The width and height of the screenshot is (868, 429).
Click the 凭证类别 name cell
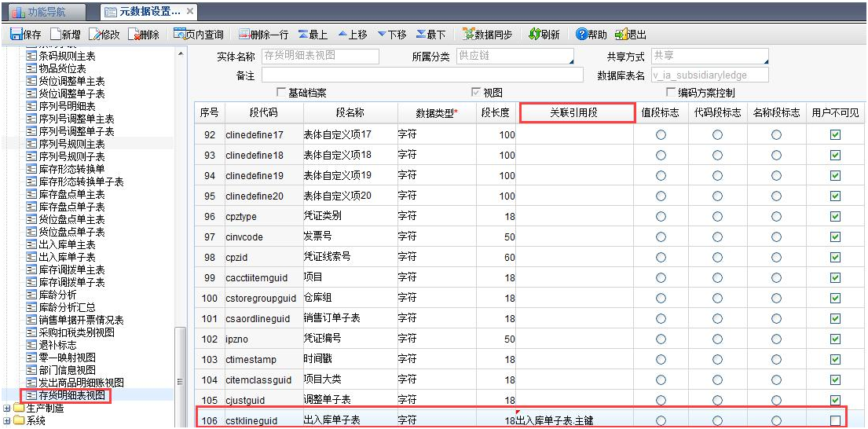tap(350, 216)
